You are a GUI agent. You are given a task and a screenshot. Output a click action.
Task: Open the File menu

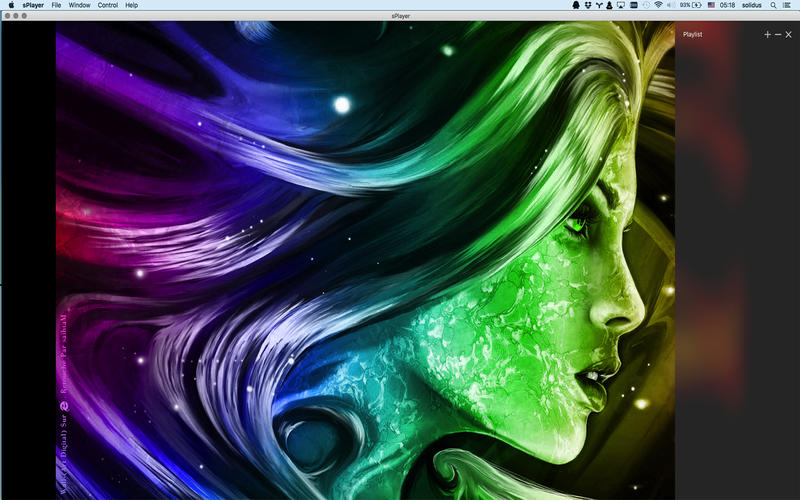point(56,5)
